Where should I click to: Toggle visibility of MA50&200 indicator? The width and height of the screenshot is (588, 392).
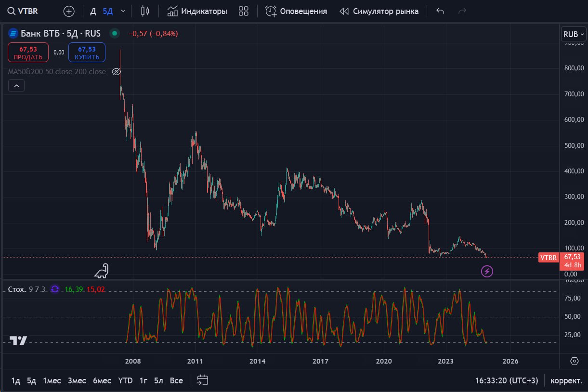tap(116, 72)
